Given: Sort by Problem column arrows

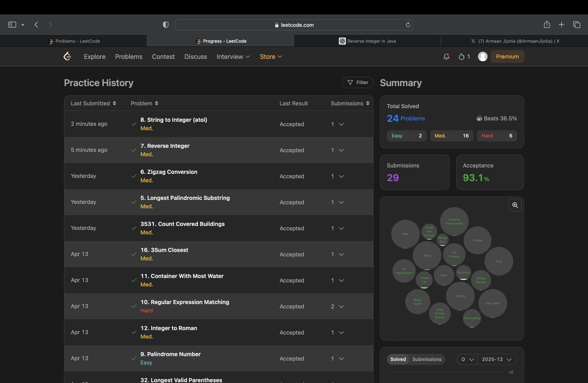Looking at the screenshot, I should (156, 103).
